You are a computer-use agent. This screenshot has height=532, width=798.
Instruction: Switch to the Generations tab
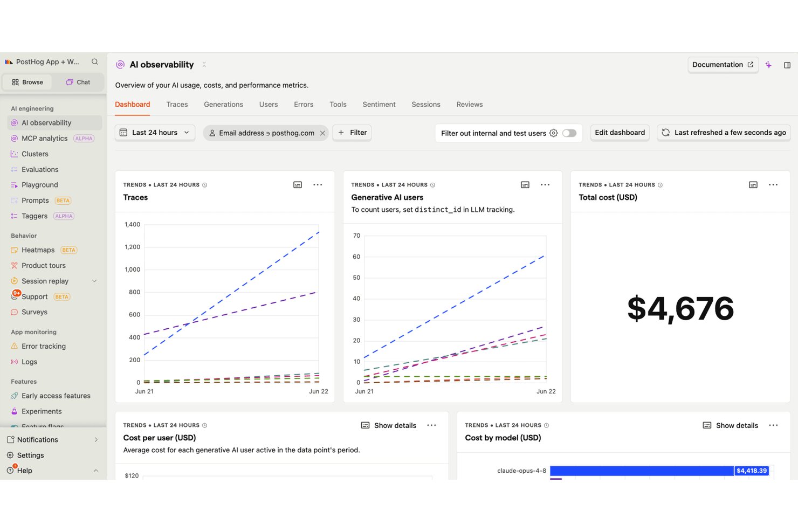223,105
